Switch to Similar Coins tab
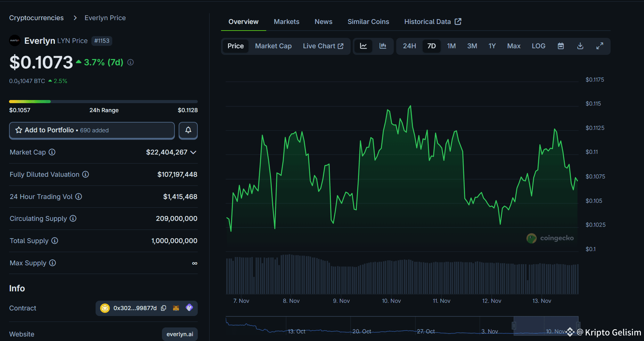 pos(368,22)
